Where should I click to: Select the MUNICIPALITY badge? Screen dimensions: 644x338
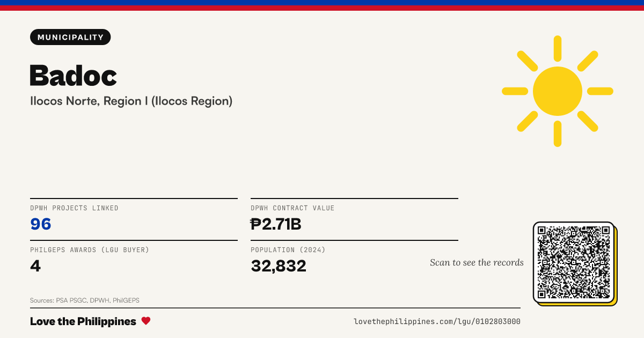(x=70, y=37)
